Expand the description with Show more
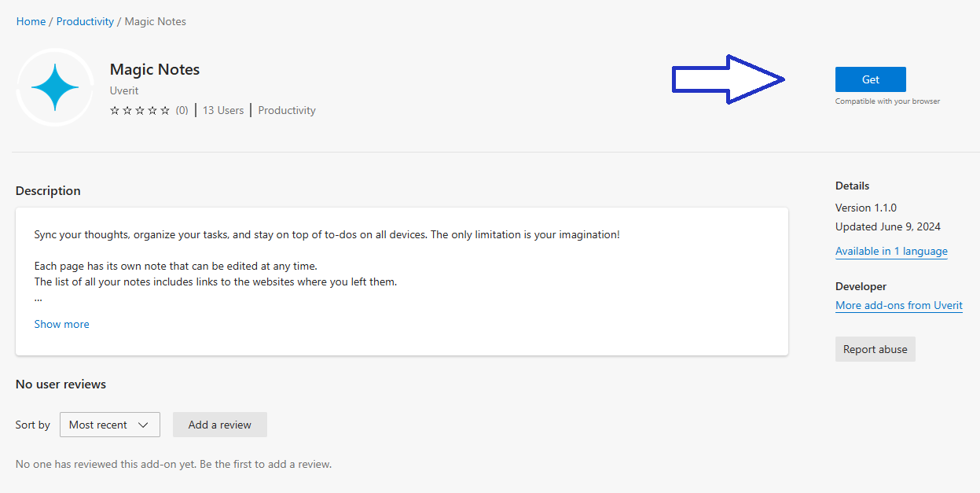 pyautogui.click(x=61, y=324)
